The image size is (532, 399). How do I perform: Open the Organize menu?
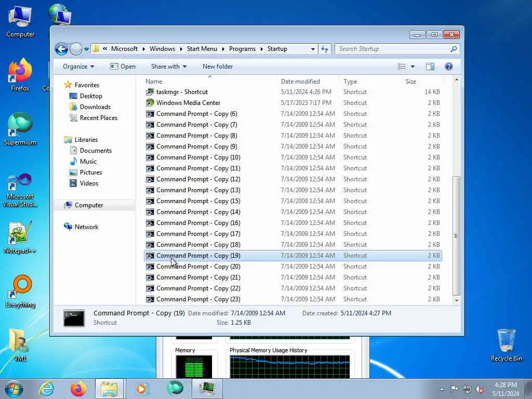tap(78, 66)
